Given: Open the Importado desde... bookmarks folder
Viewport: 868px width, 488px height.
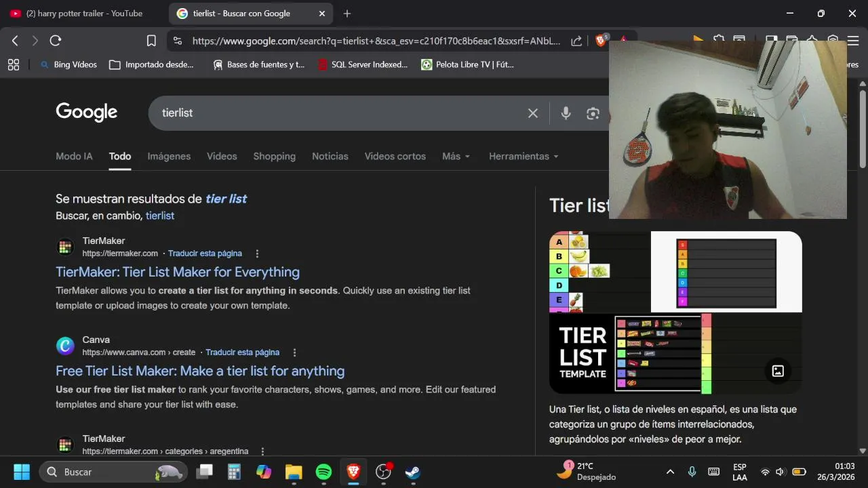Looking at the screenshot, I should (151, 64).
